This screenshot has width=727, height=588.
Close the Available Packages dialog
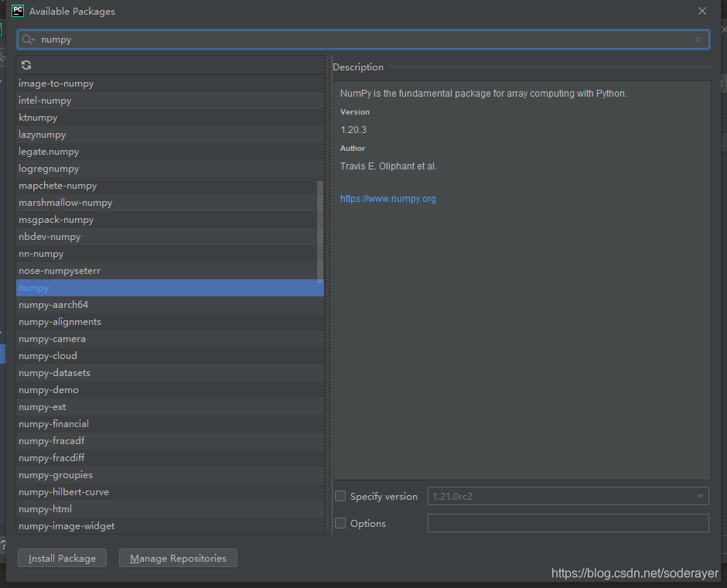coord(702,11)
